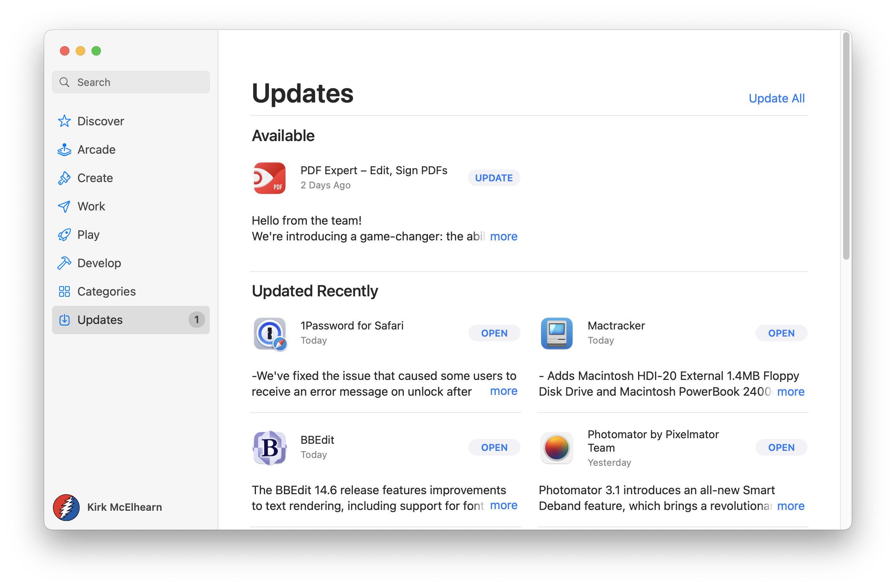Click OPEN button for Mactracker
Viewport: 896px width, 588px height.
(x=781, y=333)
